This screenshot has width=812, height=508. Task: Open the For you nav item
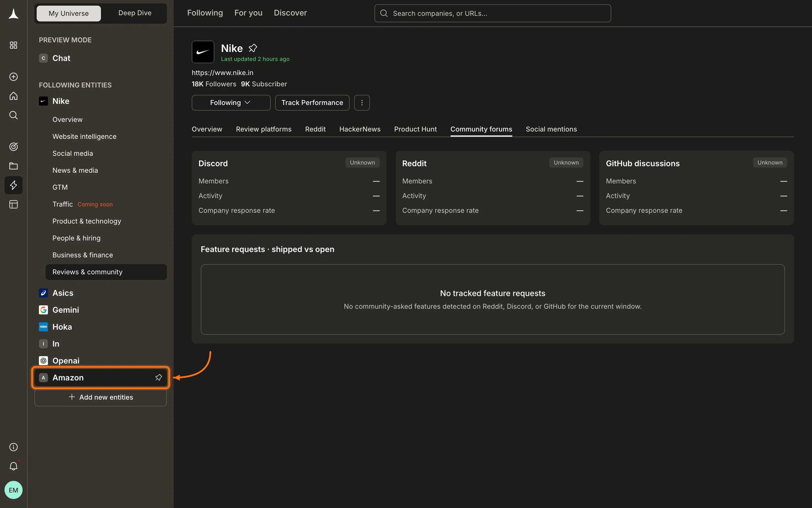(x=248, y=13)
